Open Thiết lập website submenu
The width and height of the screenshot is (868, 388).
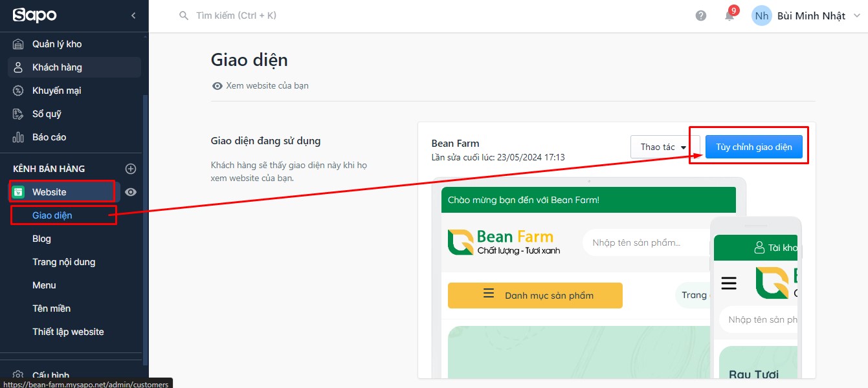pyautogui.click(x=68, y=332)
